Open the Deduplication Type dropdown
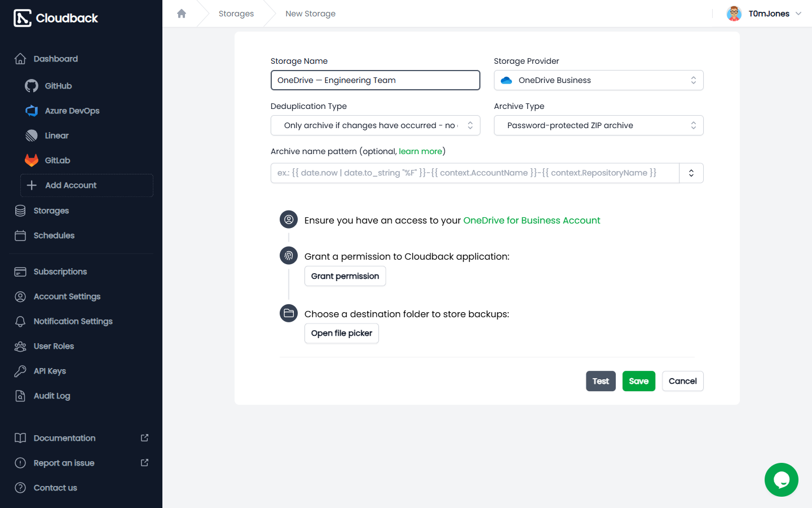 376,125
